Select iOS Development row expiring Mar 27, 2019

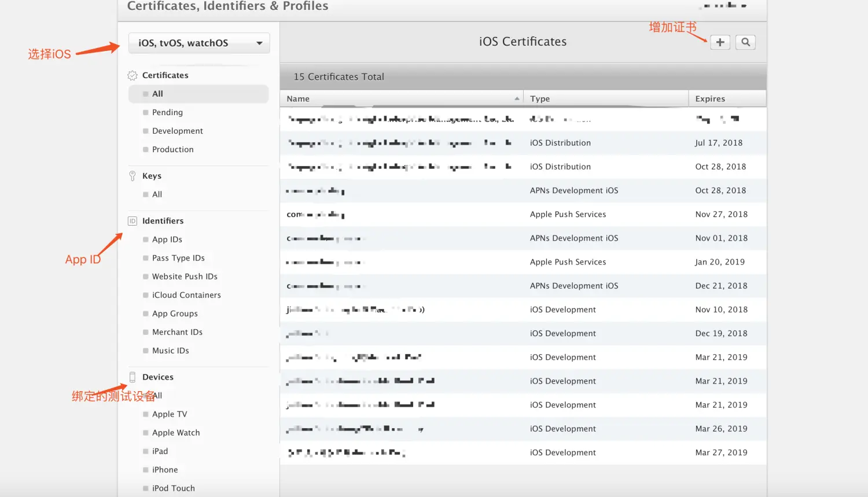[x=523, y=452]
